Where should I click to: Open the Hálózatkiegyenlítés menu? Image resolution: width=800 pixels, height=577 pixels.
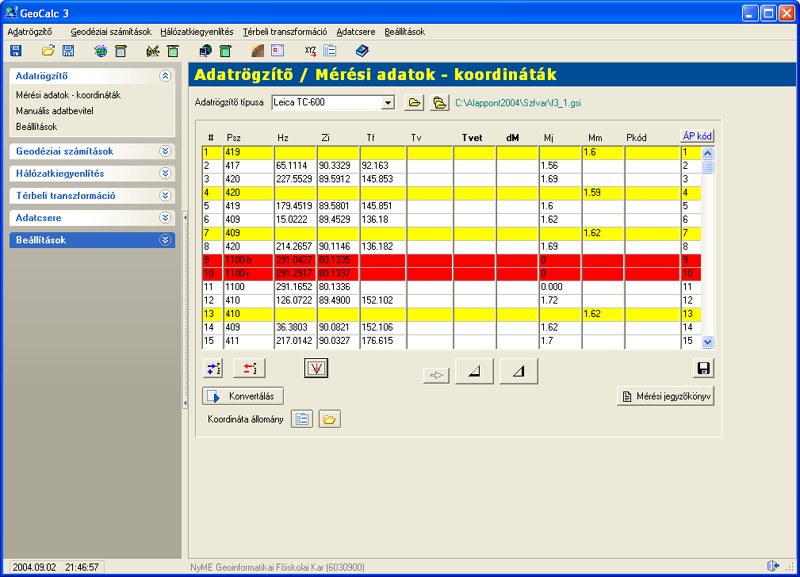point(197,32)
